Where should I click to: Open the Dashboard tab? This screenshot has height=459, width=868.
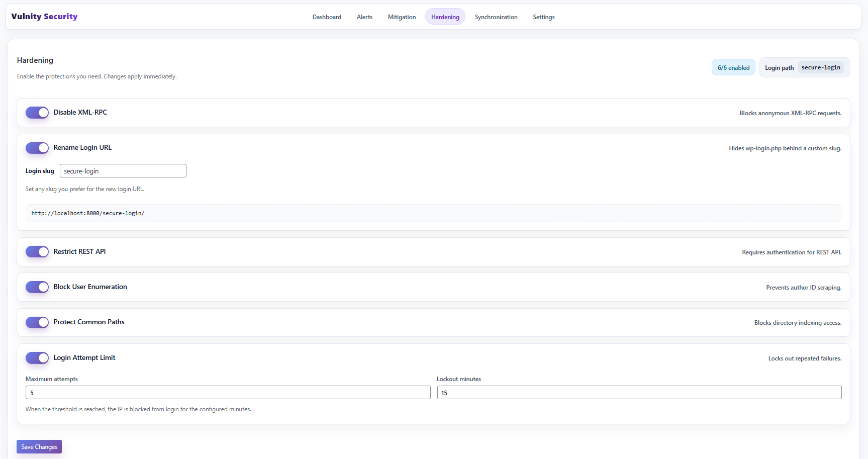[x=327, y=17]
